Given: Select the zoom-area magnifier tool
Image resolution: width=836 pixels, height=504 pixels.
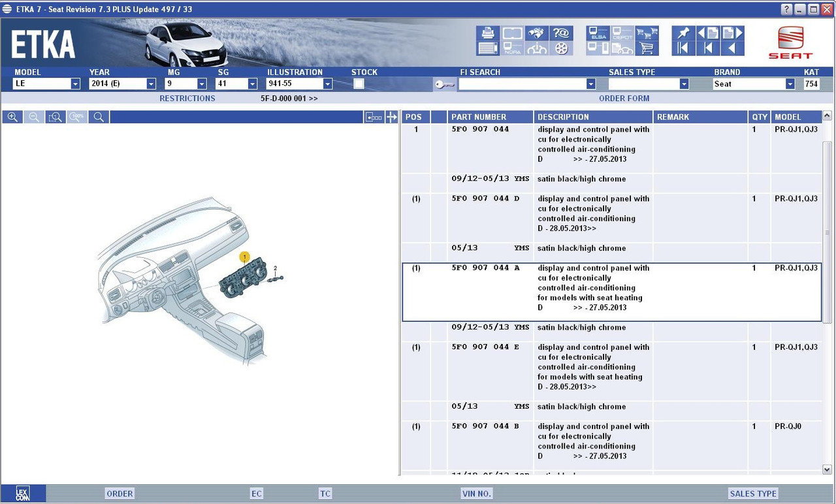Looking at the screenshot, I should 56,117.
